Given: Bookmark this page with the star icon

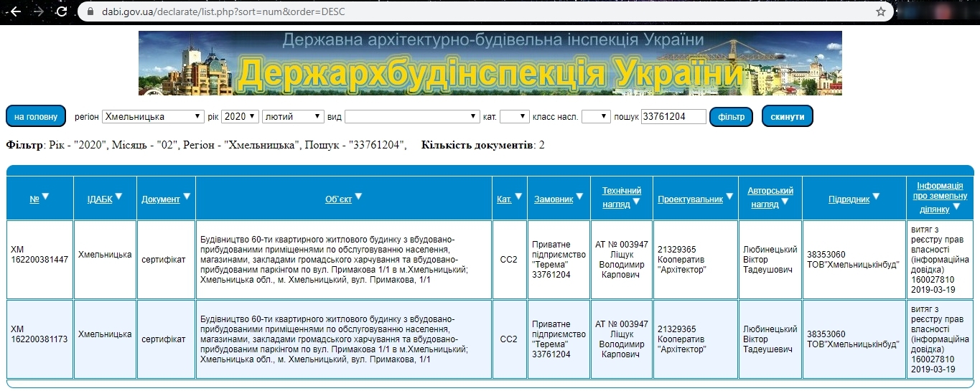Looking at the screenshot, I should click(881, 11).
